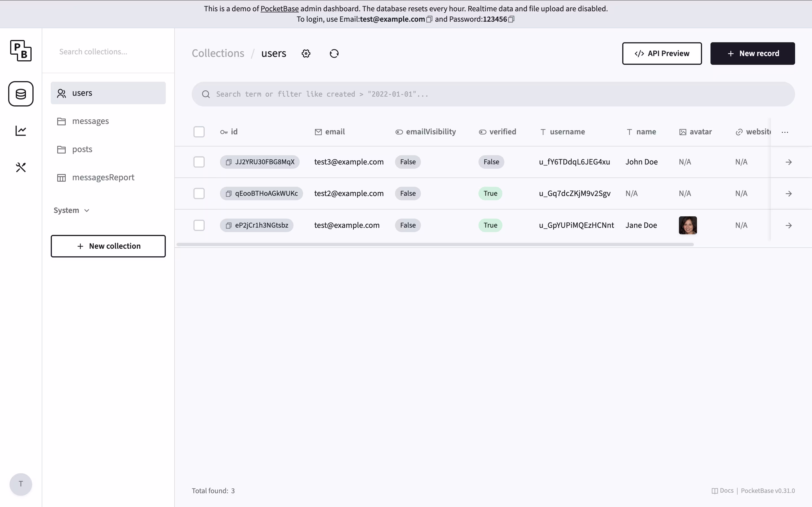Select the test2@example.com row checkbox

pos(199,194)
